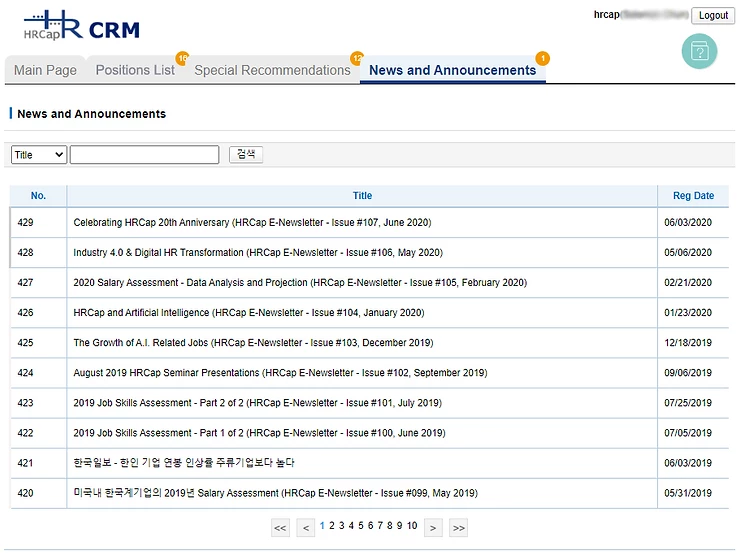Open The Growth of A.I. Related Jobs
This screenshot has width=740, height=555.
tap(253, 343)
